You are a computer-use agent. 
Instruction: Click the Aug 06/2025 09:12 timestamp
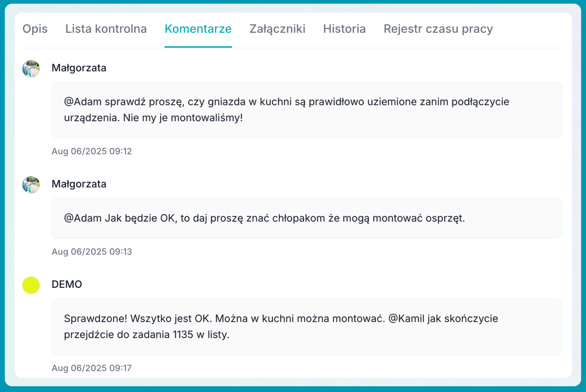coord(92,151)
